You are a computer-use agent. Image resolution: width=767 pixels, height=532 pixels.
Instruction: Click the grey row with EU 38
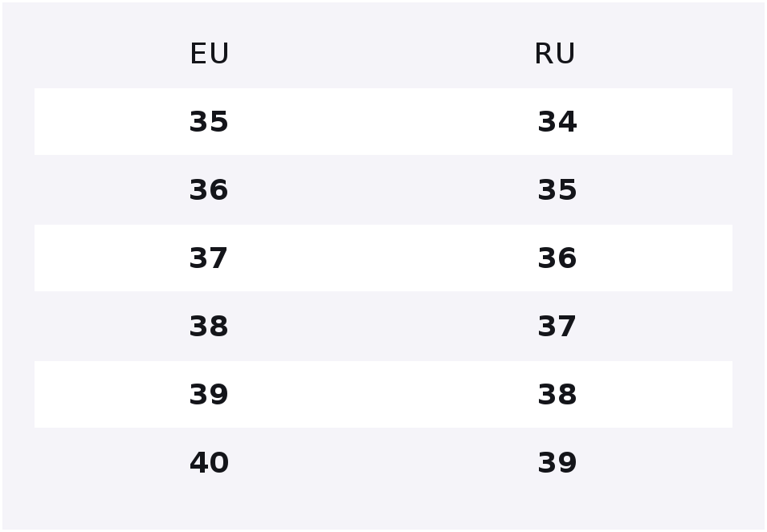[384, 327]
